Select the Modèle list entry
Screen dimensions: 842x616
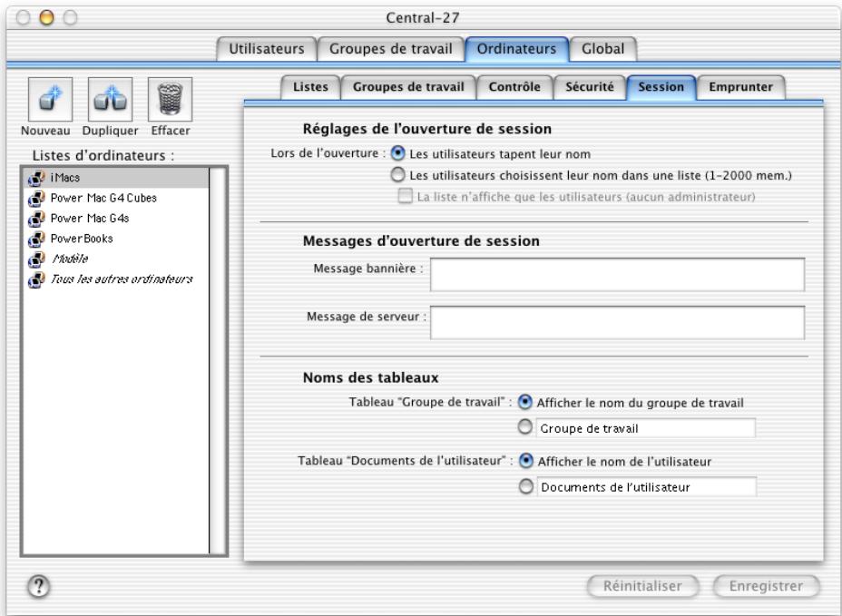116,259
